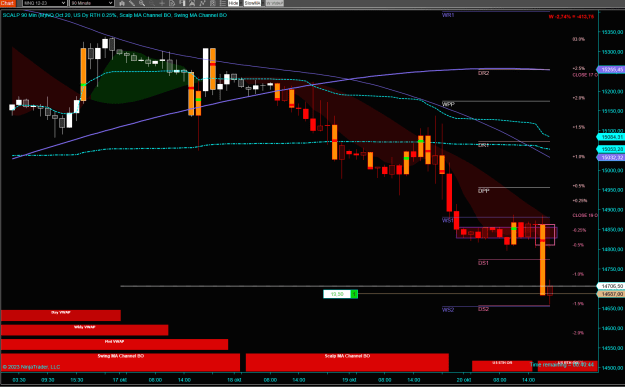625x387 pixels.
Task: Click the Hide button in the toolbar
Action: (234, 3)
